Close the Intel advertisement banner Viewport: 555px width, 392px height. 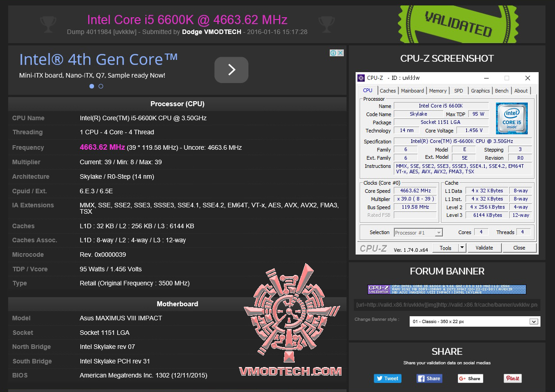tap(341, 53)
